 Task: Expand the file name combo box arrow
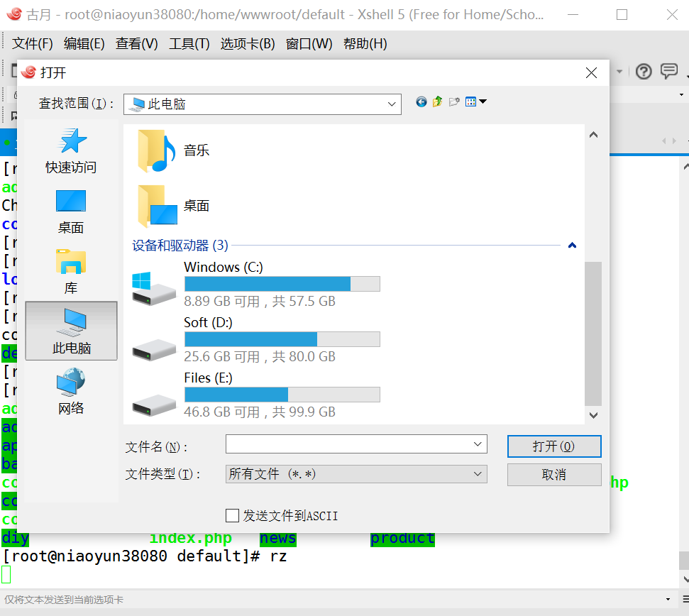[x=478, y=444]
